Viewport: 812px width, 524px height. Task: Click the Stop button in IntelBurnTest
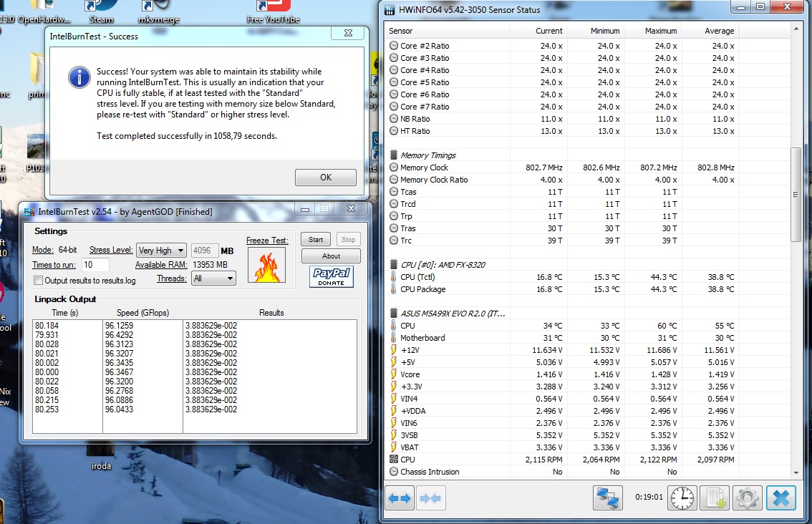coord(348,240)
